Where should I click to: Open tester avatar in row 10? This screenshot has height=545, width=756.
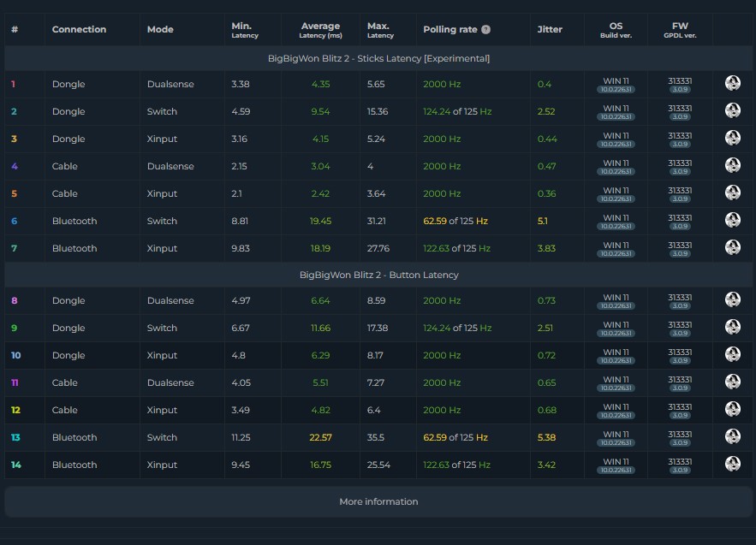[x=732, y=355]
